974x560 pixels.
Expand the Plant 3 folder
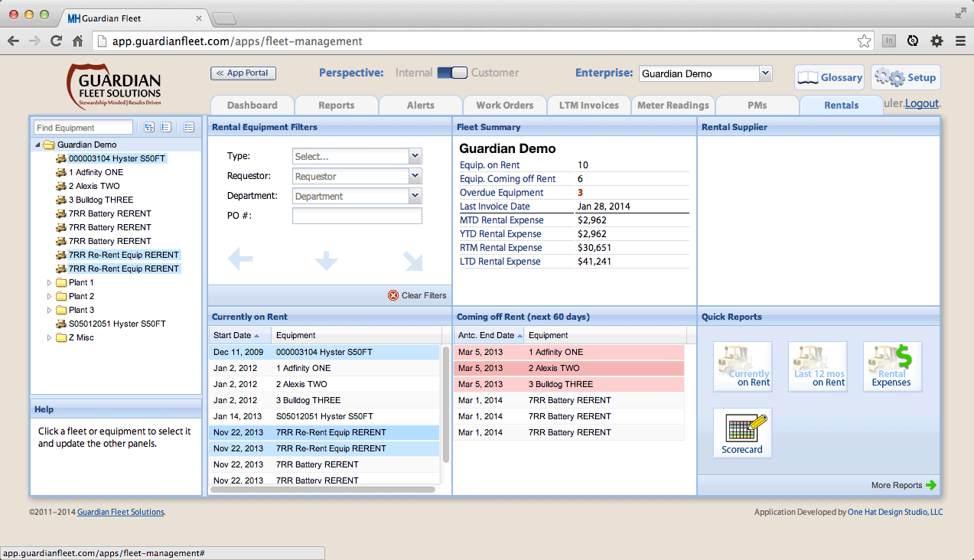click(50, 310)
